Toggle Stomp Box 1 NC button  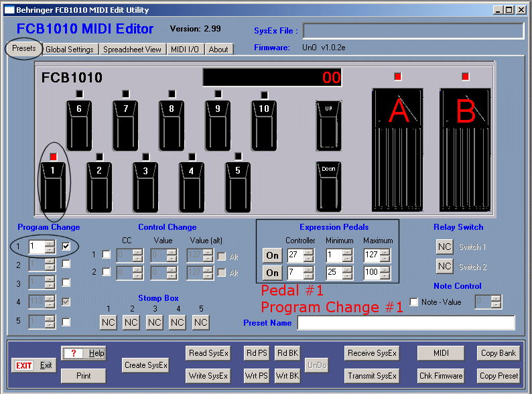pos(109,322)
